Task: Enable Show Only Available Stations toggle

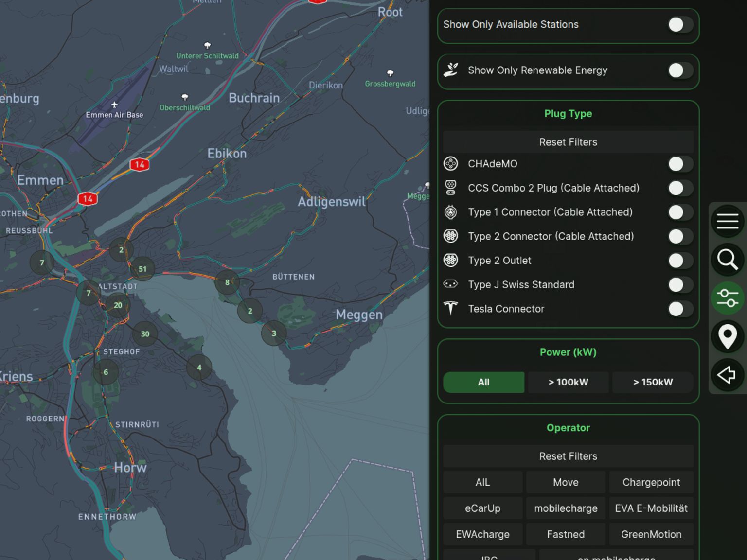Action: click(x=680, y=25)
